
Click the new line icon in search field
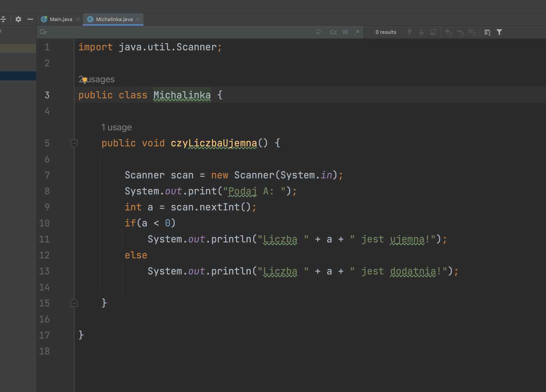coord(318,32)
